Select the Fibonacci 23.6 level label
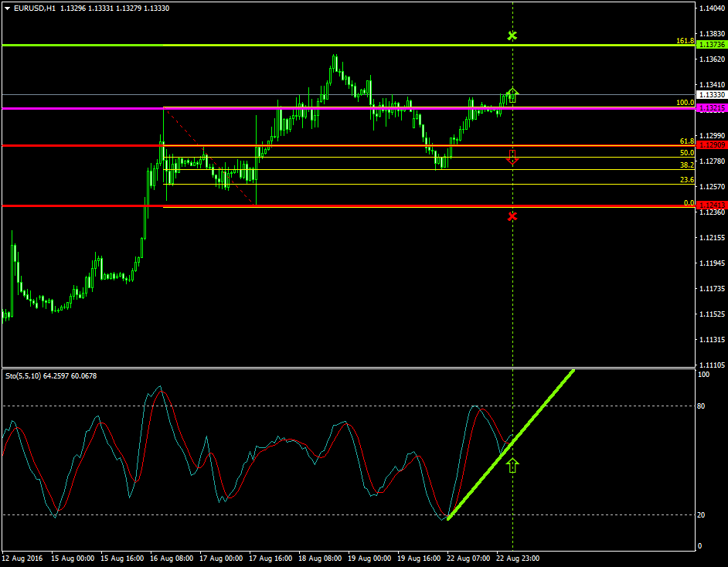The image size is (728, 567). tap(686, 179)
